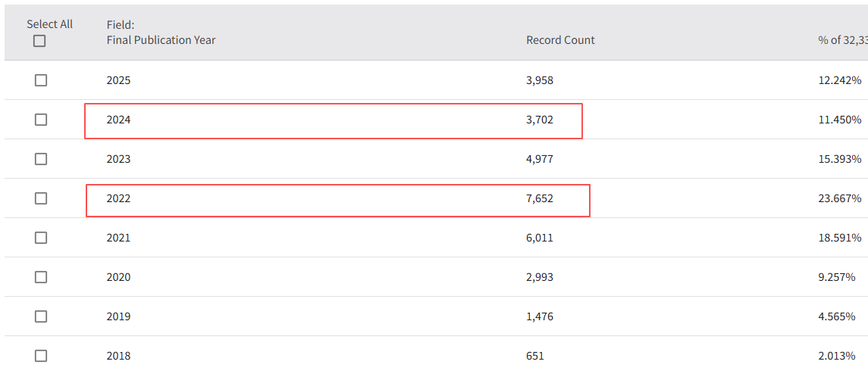Screen dimensions: 868x374
Task: Click the 23.667% percentage value
Action: (x=839, y=198)
